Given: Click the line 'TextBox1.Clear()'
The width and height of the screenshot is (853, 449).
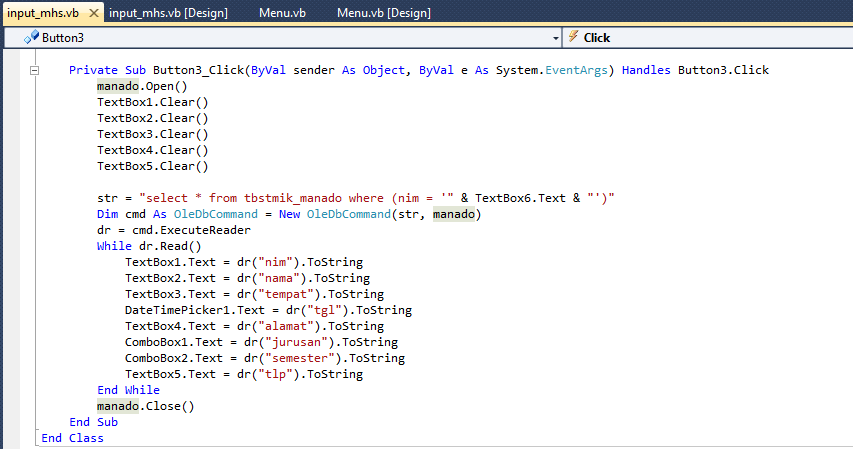Looking at the screenshot, I should point(153,102).
